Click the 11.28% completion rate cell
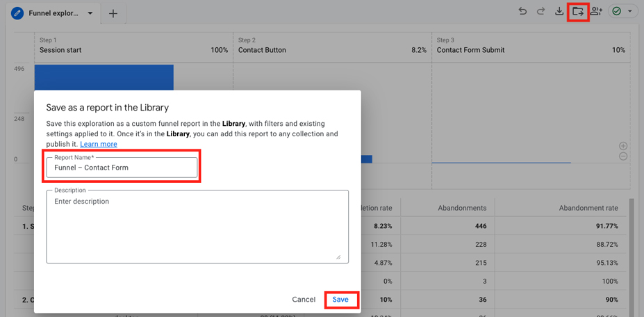The image size is (644, 317). coord(380,244)
